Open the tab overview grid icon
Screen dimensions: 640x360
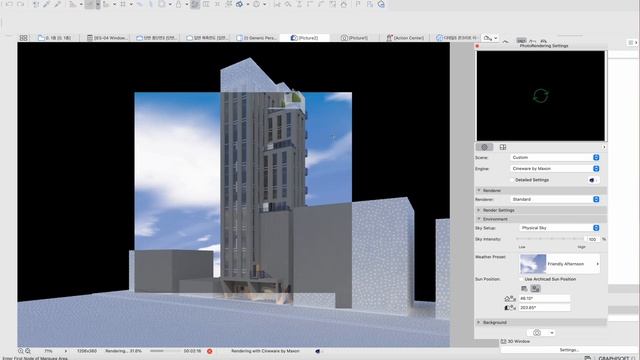pyautogui.click(x=24, y=38)
